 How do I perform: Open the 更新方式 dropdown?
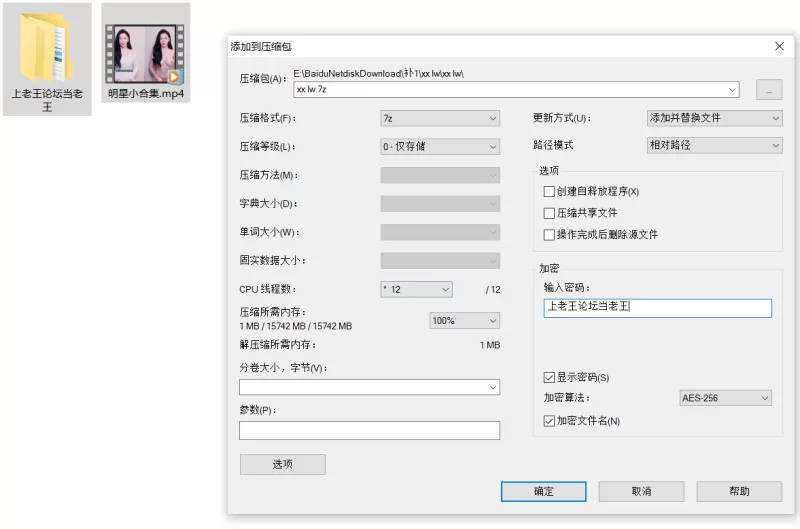[714, 118]
